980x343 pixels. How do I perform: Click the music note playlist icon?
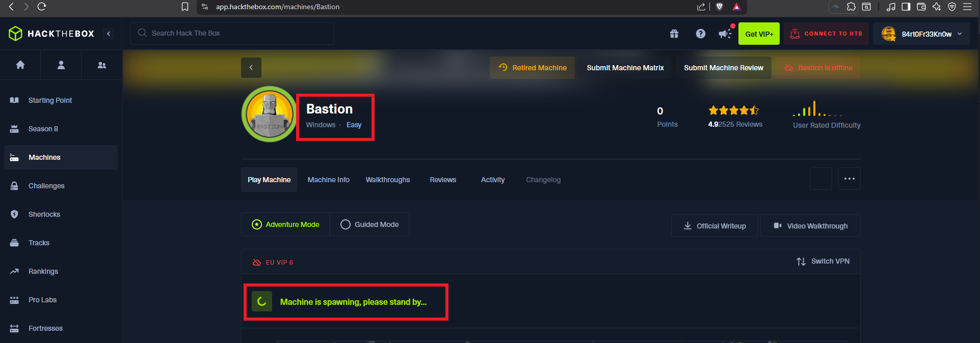click(x=891, y=7)
